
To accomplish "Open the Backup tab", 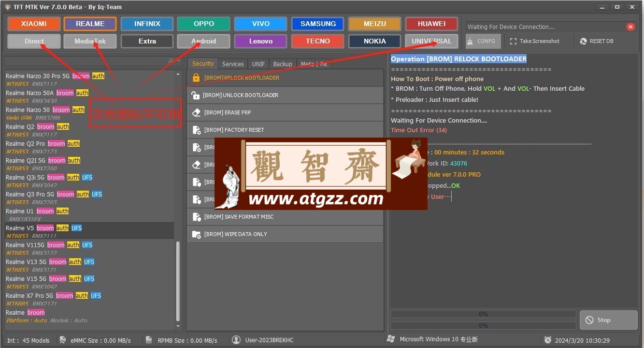I will [283, 64].
